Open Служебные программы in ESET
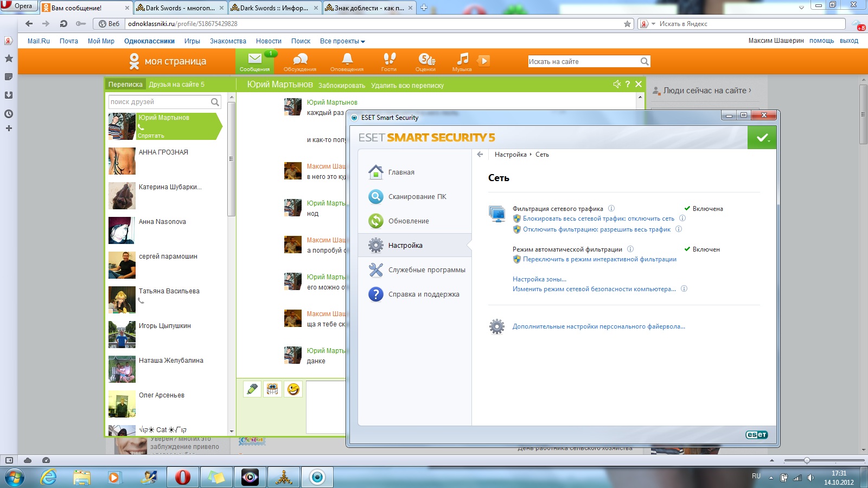The width and height of the screenshot is (868, 488). (x=415, y=270)
